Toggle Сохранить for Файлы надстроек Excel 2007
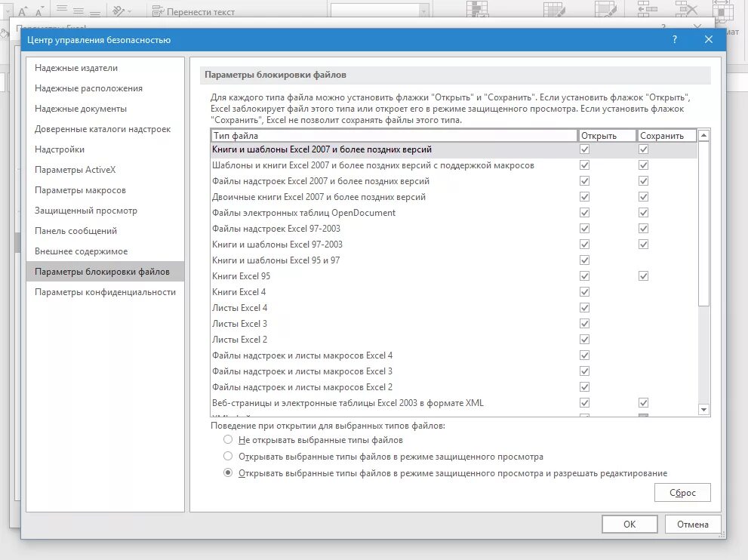Viewport: 748px width, 560px height. [x=644, y=181]
